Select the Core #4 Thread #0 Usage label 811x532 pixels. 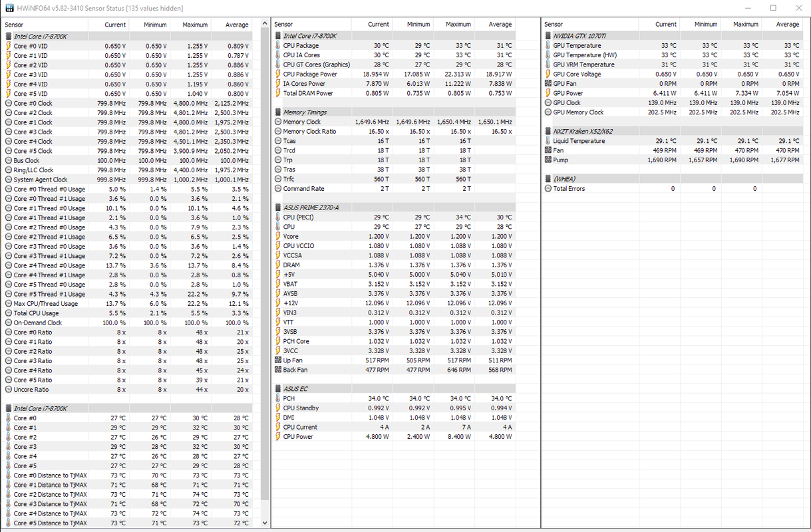49,265
